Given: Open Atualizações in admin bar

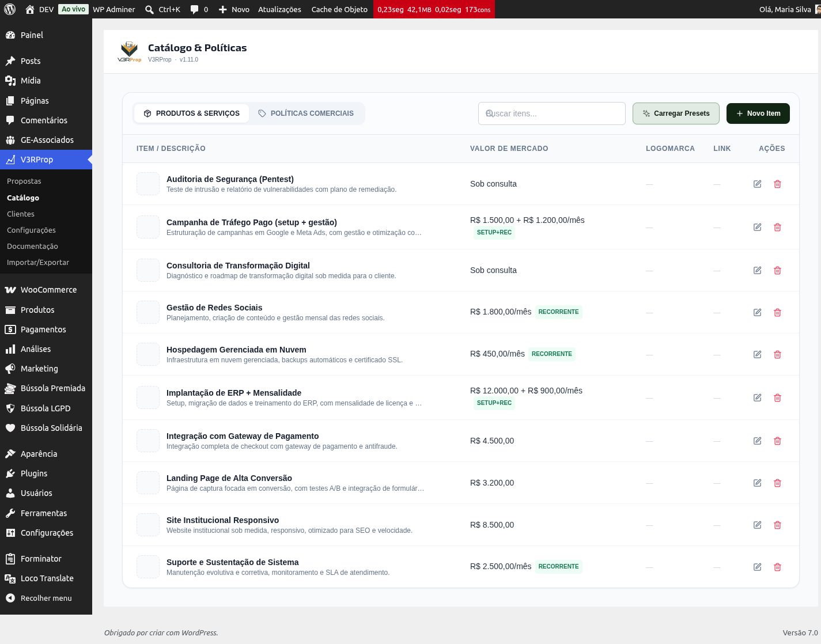Looking at the screenshot, I should coord(279,9).
